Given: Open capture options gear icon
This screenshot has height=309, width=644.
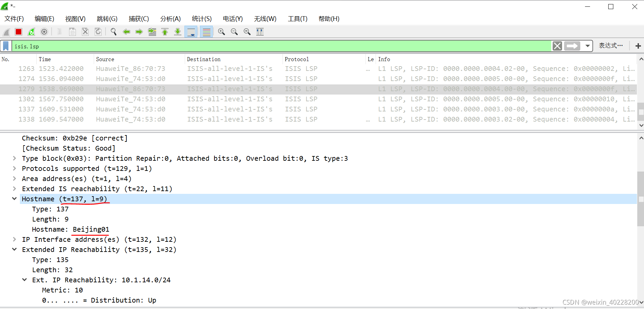Looking at the screenshot, I should click(x=44, y=32).
